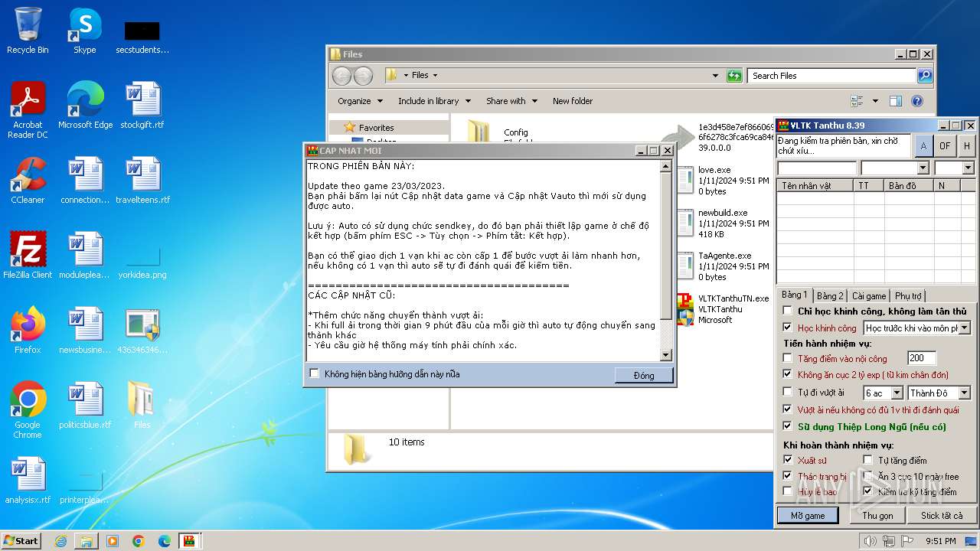This screenshot has width=980, height=551.
Task: Click the 'Mở game' button
Action: point(808,516)
